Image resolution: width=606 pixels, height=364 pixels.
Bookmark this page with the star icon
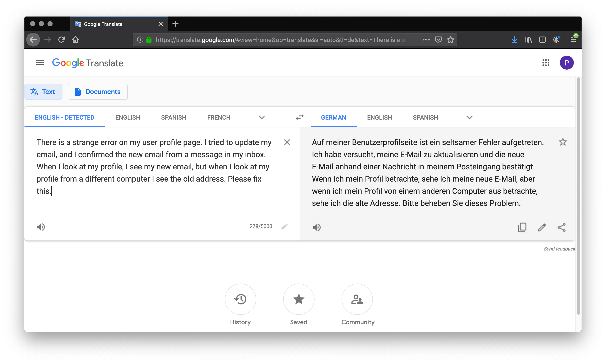450,40
